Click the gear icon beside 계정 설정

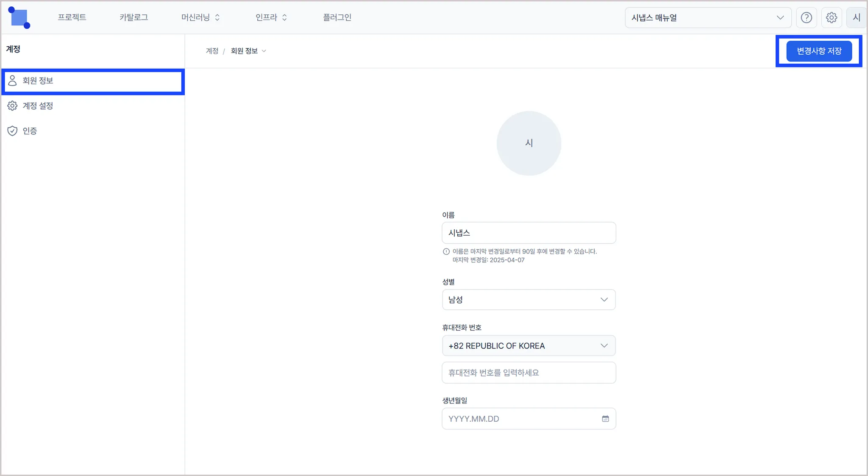pos(12,106)
